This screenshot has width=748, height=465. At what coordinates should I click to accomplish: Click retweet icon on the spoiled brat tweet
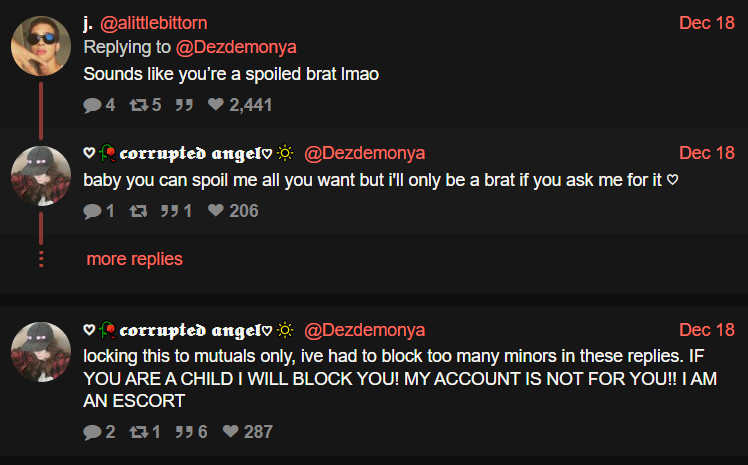tap(139, 104)
